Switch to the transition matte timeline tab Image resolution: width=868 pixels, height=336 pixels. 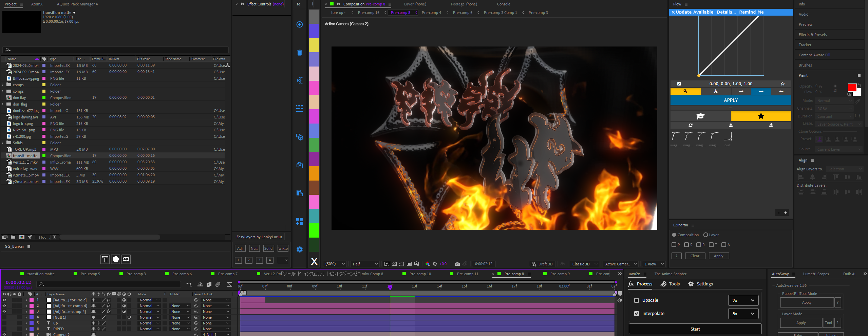41,274
